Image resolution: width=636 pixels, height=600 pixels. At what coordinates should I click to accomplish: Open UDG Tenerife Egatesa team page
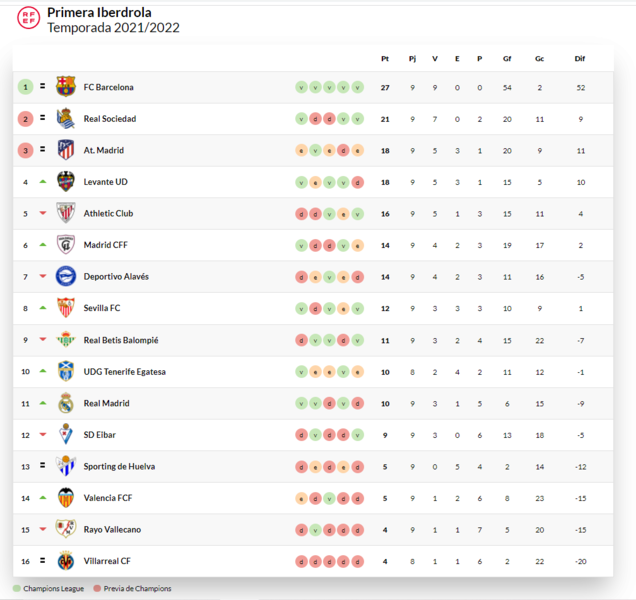125,372
